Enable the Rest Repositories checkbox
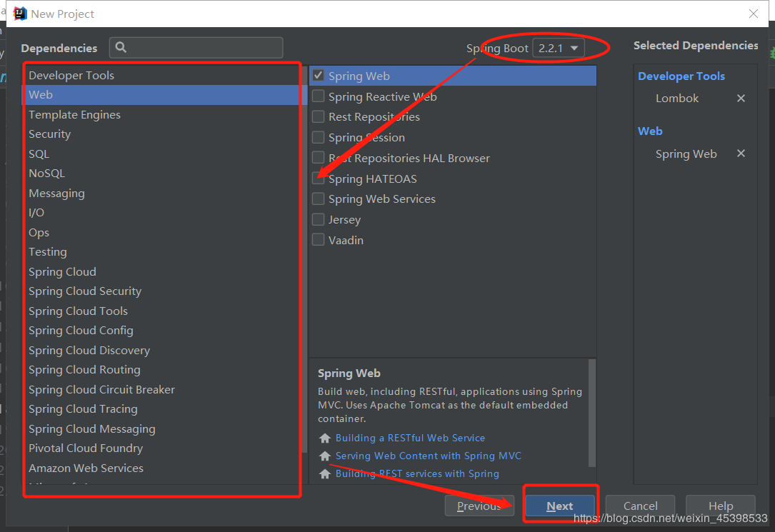This screenshot has width=775, height=532. pyautogui.click(x=319, y=116)
